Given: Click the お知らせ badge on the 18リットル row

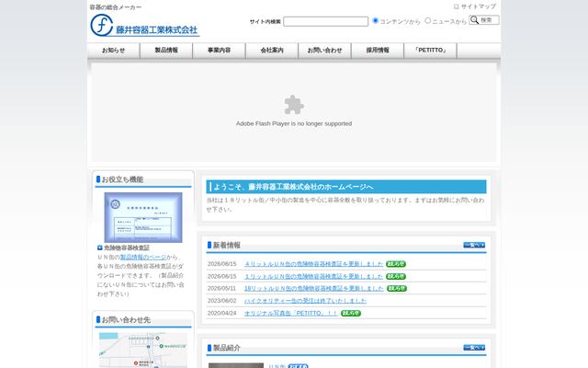Looking at the screenshot, I should (x=397, y=288).
